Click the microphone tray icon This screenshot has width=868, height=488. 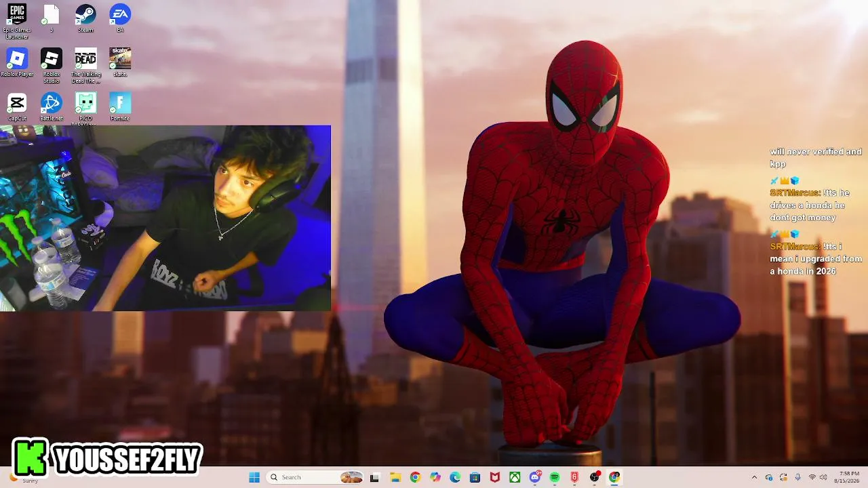[797, 477]
